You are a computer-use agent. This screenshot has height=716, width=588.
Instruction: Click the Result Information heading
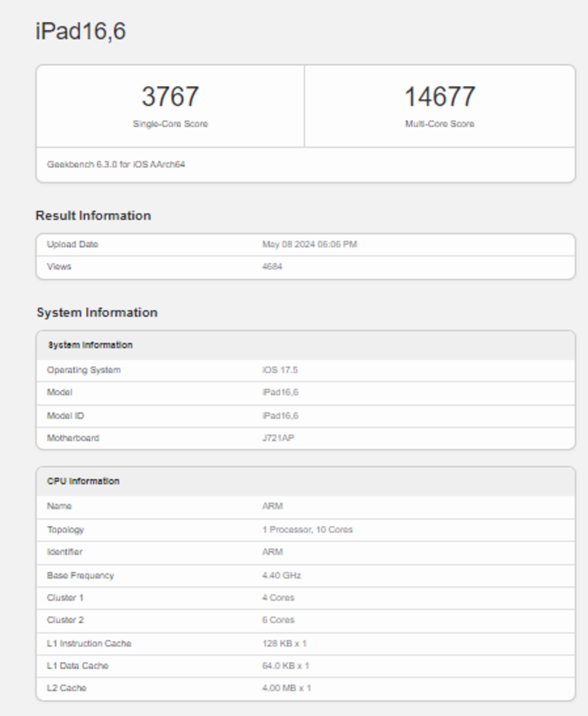[93, 216]
